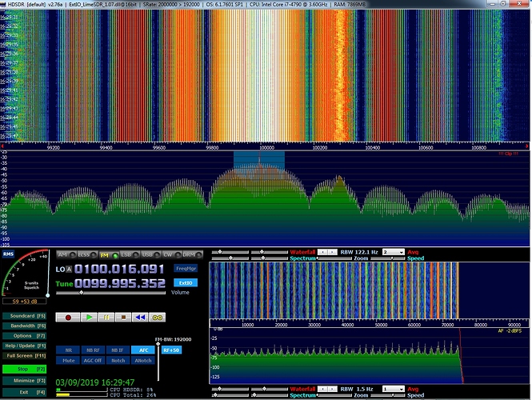Select ECSS demodulation mode

point(87,254)
